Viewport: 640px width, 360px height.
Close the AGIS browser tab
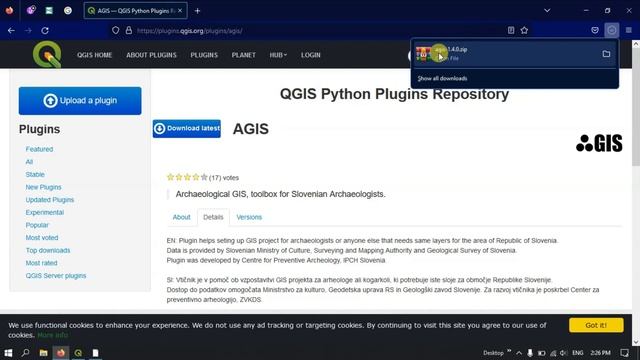click(x=180, y=11)
